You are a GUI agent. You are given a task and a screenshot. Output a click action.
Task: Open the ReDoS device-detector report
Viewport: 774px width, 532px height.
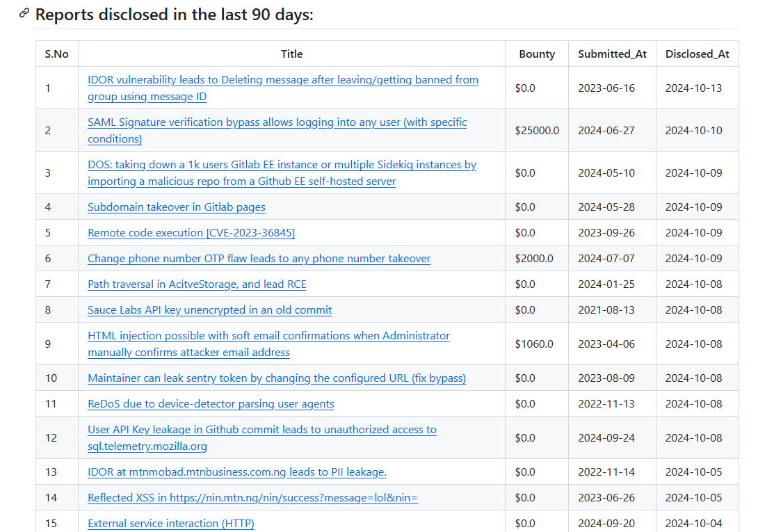(211, 403)
